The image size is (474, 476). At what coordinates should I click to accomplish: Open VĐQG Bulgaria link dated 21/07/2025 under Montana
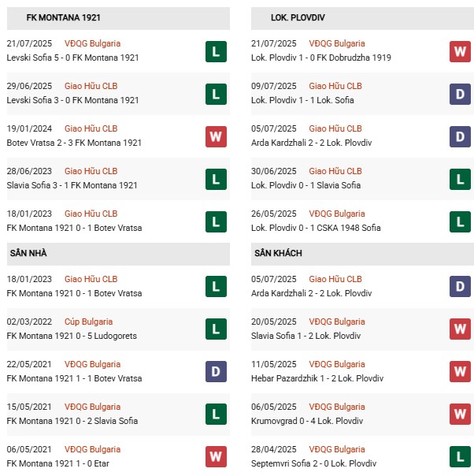92,44
